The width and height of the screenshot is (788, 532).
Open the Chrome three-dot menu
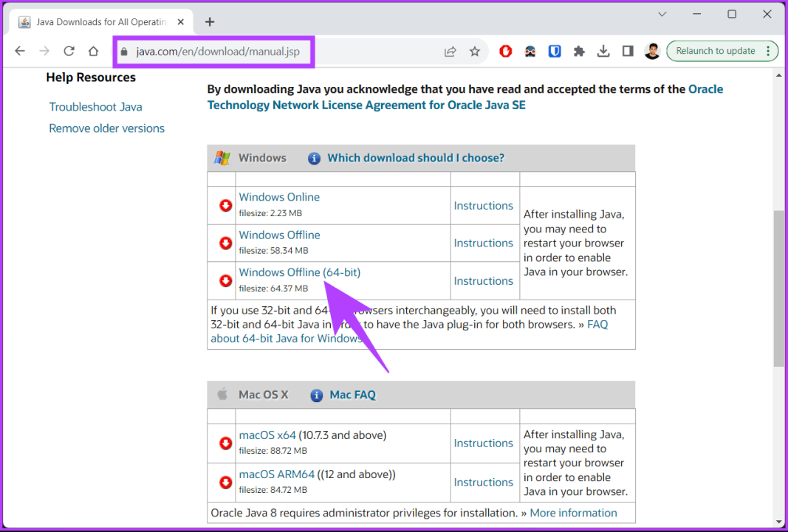(768, 51)
